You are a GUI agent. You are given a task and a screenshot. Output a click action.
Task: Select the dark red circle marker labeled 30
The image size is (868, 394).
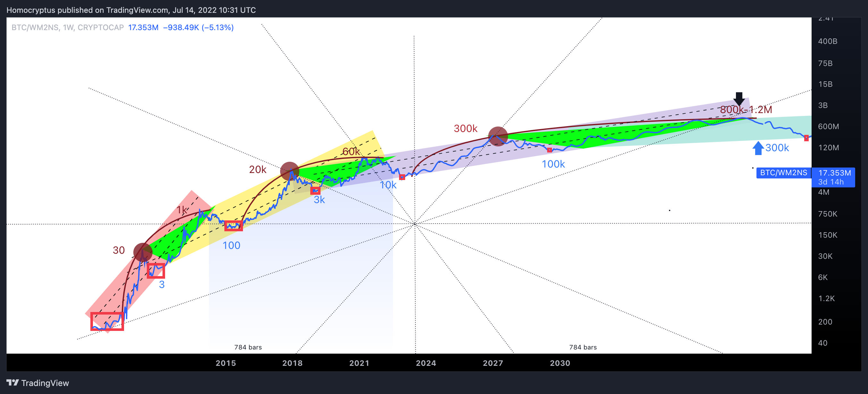(143, 252)
